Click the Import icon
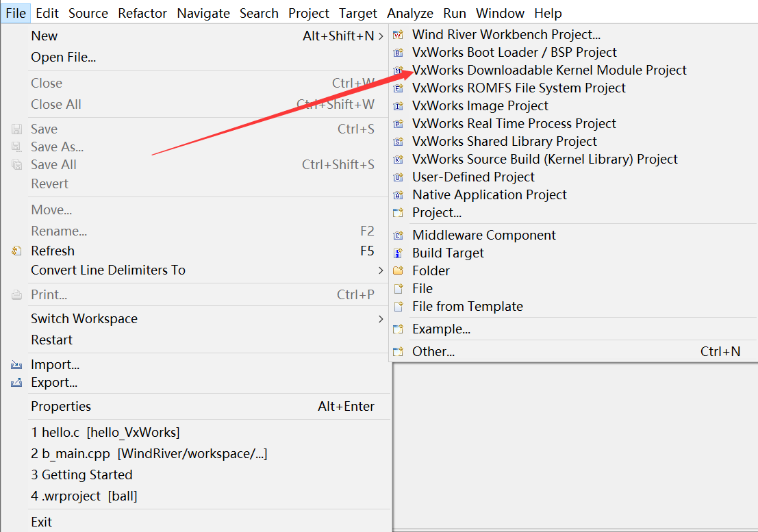 pyautogui.click(x=16, y=365)
